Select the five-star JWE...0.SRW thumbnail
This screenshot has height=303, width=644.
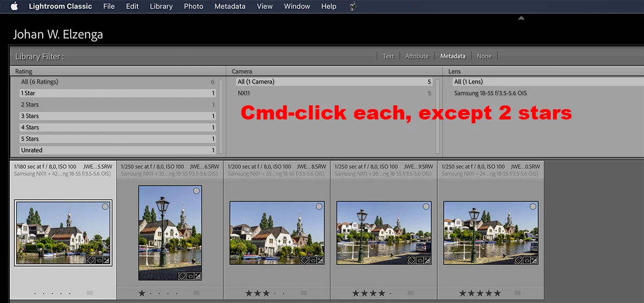pyautogui.click(x=491, y=233)
